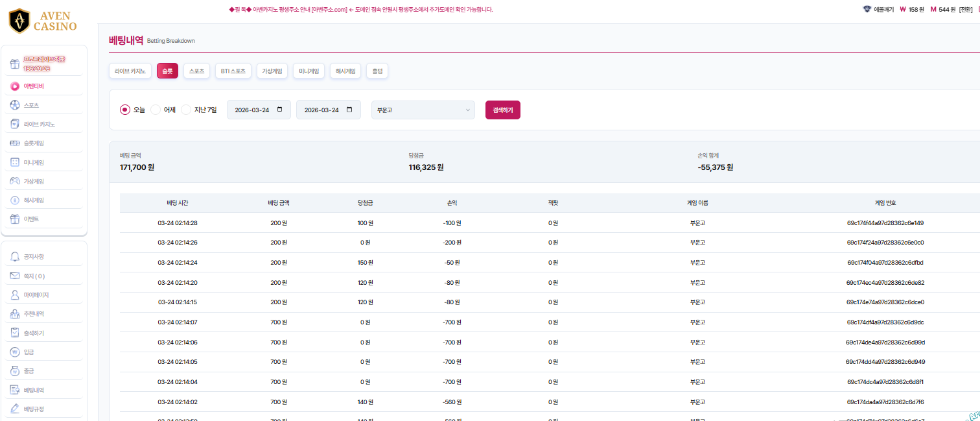Click the [전환] link in header

click(x=966, y=10)
